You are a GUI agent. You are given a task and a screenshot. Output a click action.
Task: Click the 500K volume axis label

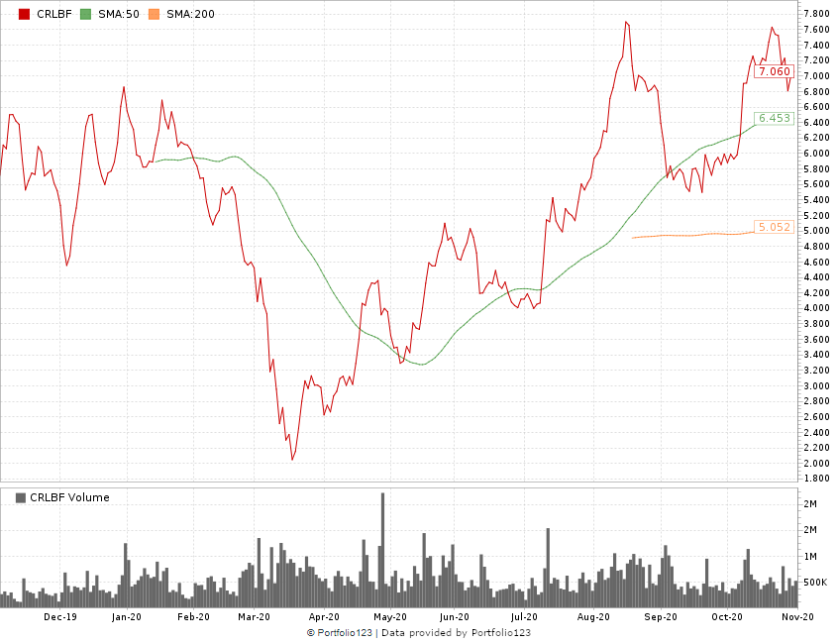(x=815, y=582)
